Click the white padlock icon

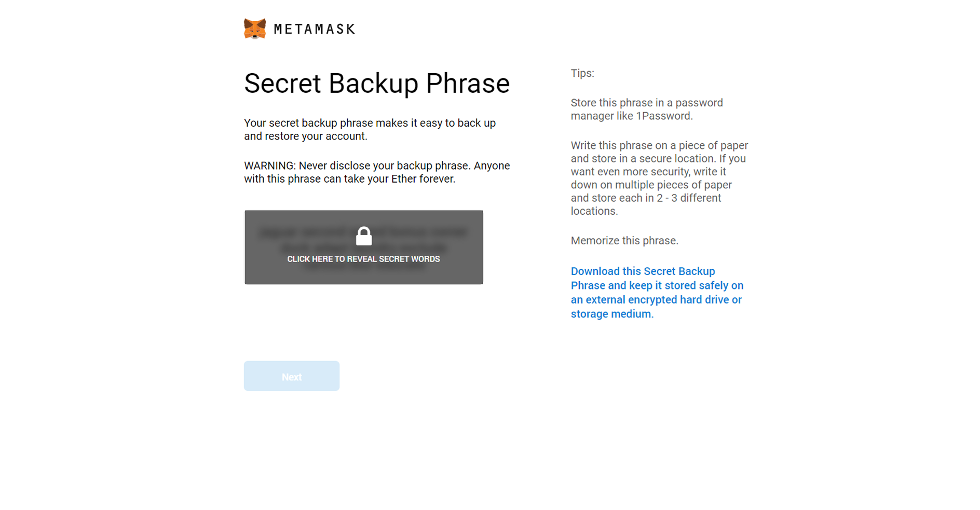click(364, 236)
